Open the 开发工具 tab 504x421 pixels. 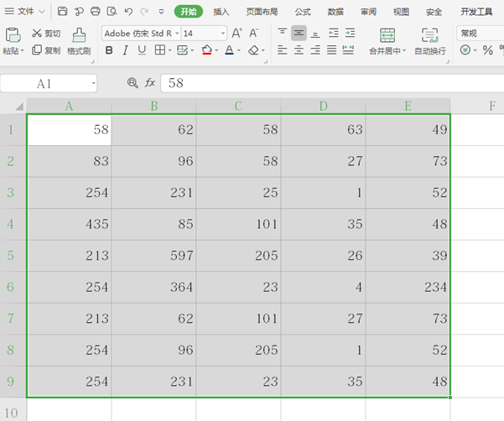click(x=476, y=12)
